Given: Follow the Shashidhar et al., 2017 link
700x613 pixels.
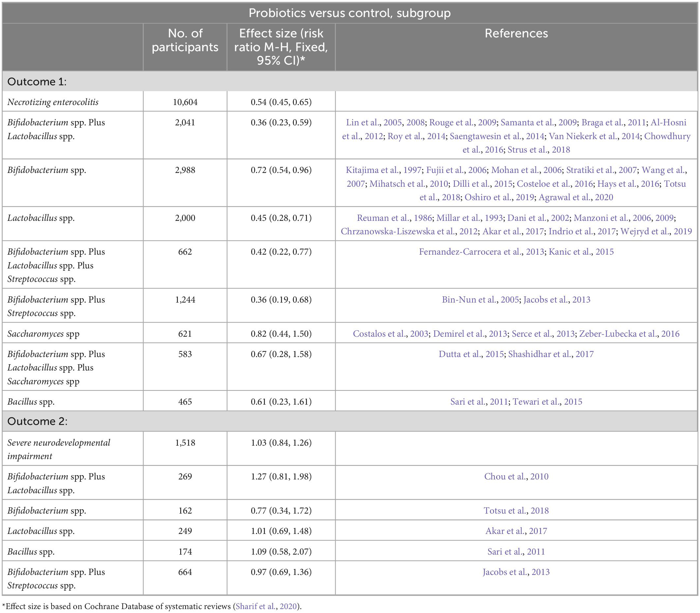Looking at the screenshot, I should (x=551, y=354).
